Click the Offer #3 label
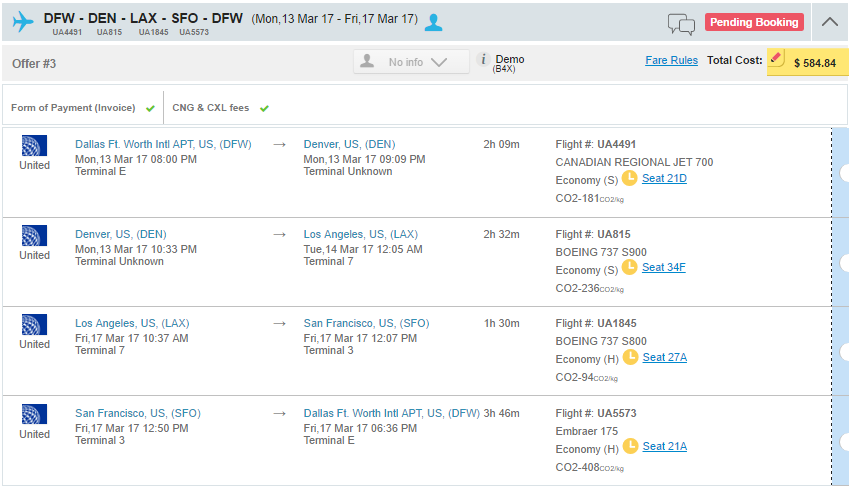Image resolution: width=849 pixels, height=486 pixels. (34, 64)
